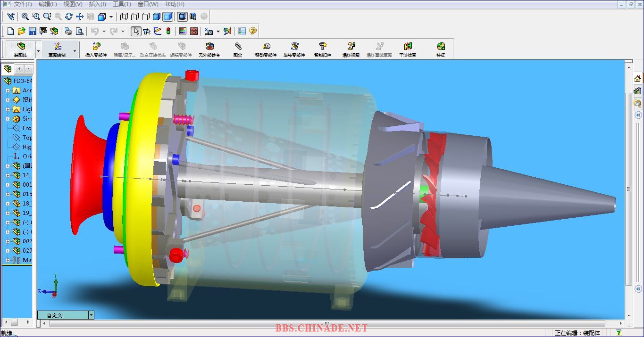This screenshot has height=337, width=644.
Task: Toggle shaded with edges display mode
Action: pos(157,16)
